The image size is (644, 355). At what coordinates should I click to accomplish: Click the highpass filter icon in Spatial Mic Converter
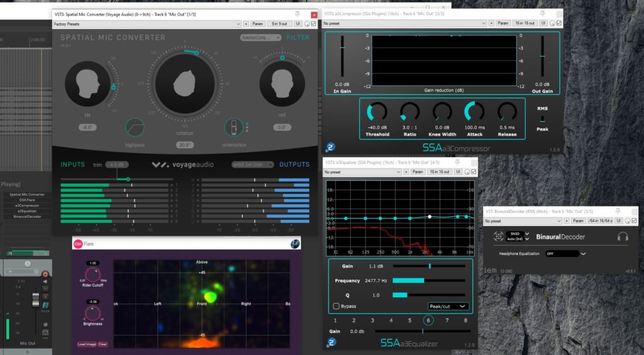coord(135,128)
